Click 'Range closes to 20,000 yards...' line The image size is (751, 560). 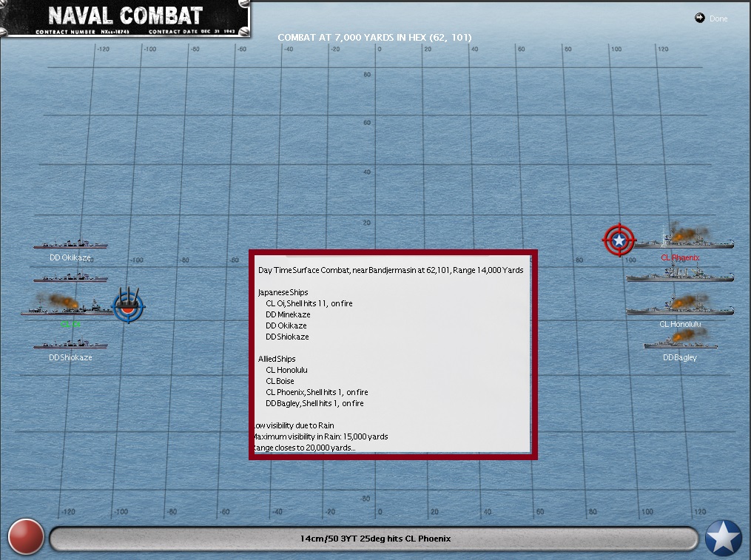click(304, 448)
